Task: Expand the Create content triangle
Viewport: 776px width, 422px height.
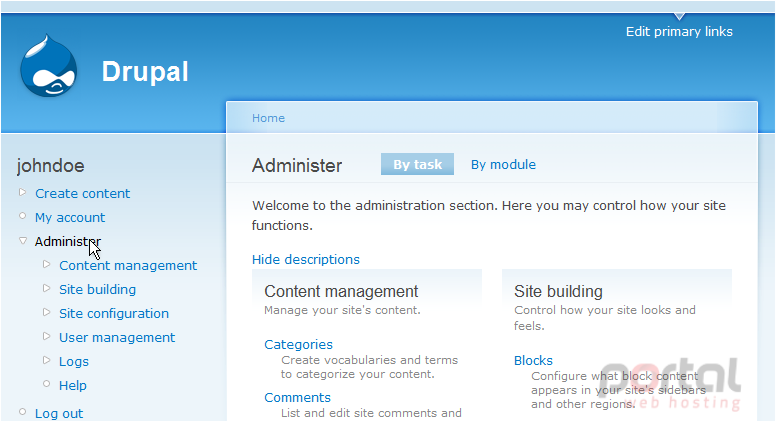Action: click(x=22, y=192)
